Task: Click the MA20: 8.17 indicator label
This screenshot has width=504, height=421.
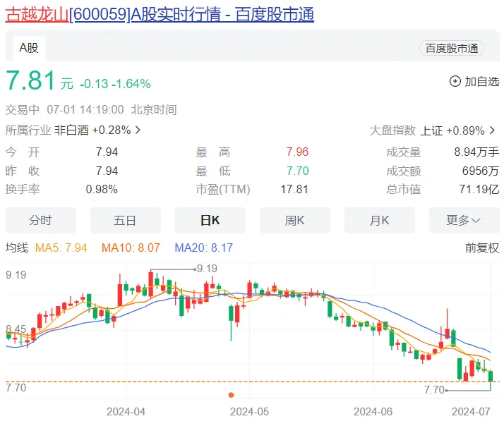Action: coord(203,248)
